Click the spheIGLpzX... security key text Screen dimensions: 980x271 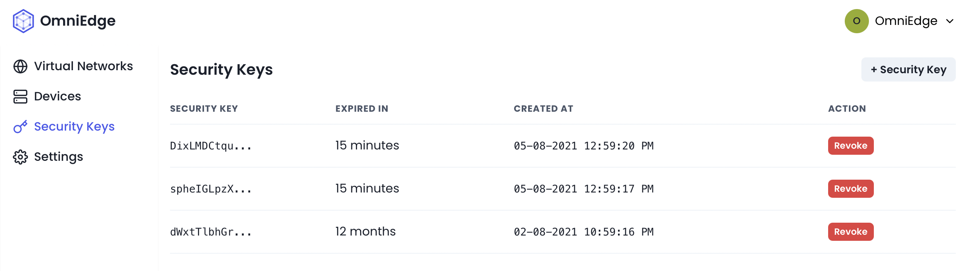[x=210, y=189]
